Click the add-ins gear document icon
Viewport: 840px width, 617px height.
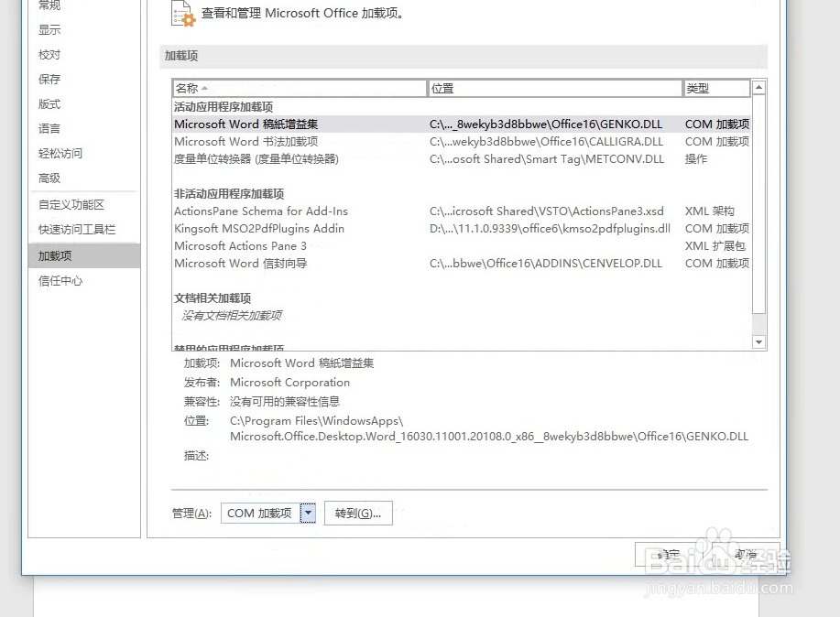(x=183, y=14)
